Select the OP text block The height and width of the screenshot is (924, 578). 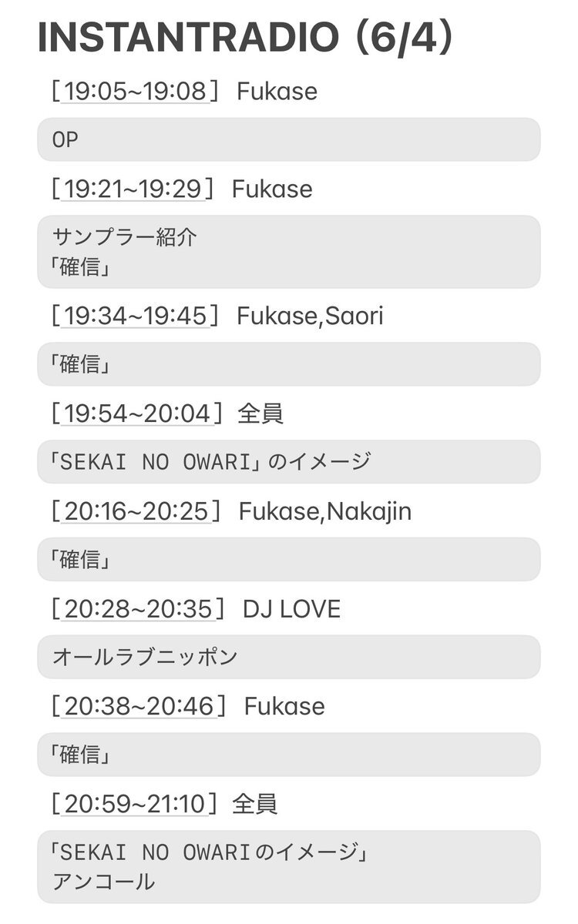(x=289, y=139)
